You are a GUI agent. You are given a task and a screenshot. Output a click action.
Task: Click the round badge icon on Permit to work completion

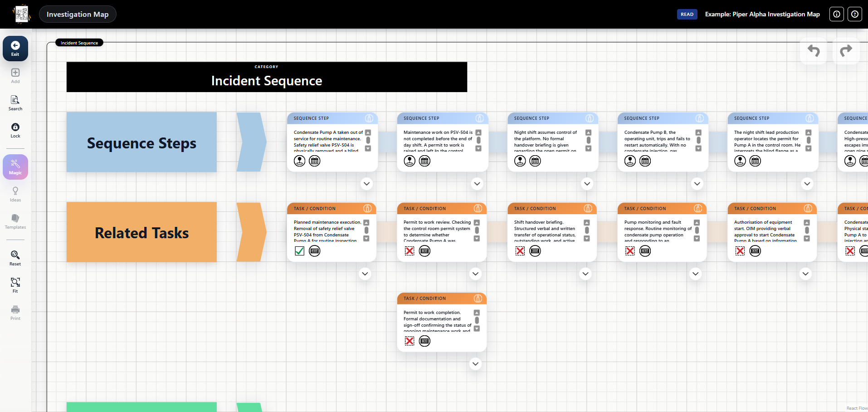[x=424, y=341]
